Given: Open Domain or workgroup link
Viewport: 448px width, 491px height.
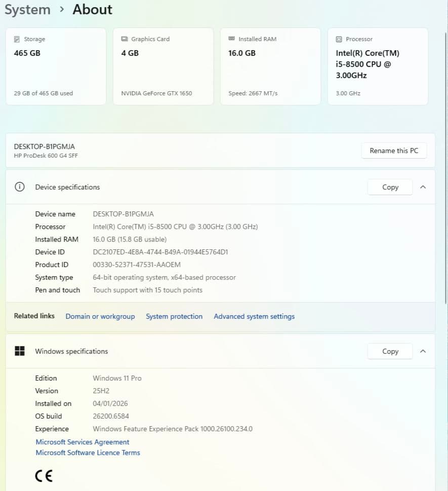Looking at the screenshot, I should coord(100,316).
